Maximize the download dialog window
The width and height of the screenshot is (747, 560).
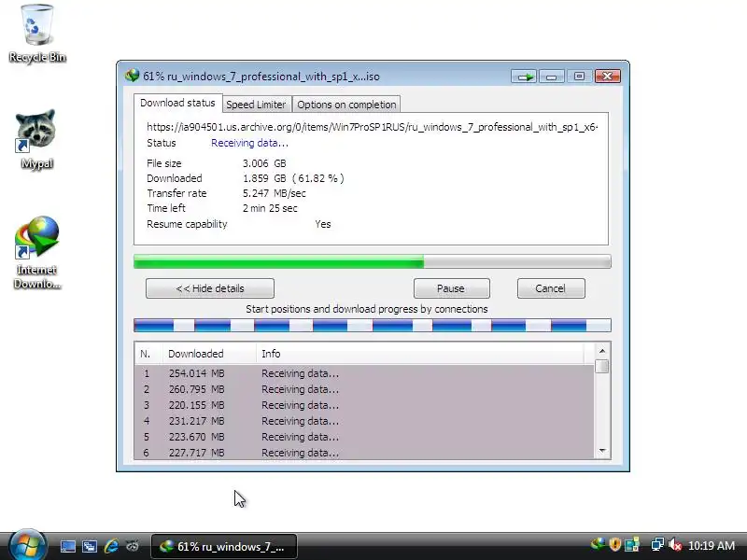(x=579, y=77)
